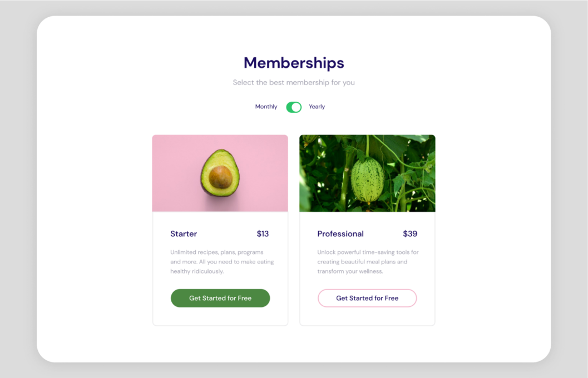The height and width of the screenshot is (378, 588).
Task: Click the Starter plan title
Action: 184,234
